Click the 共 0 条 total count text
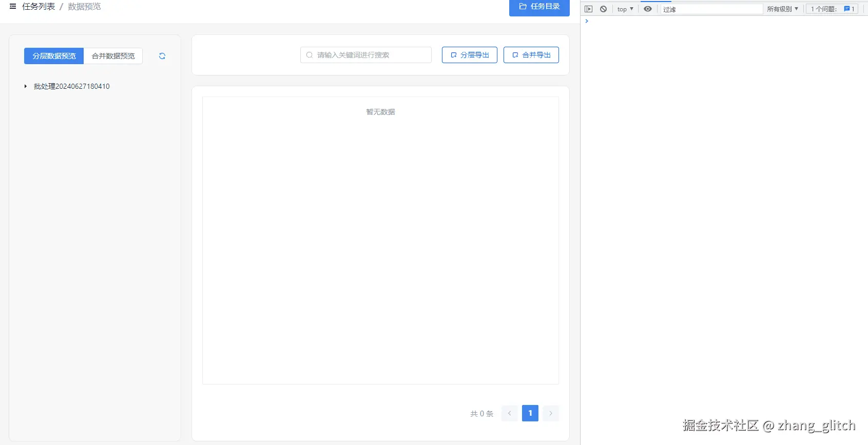The height and width of the screenshot is (445, 868). point(481,414)
